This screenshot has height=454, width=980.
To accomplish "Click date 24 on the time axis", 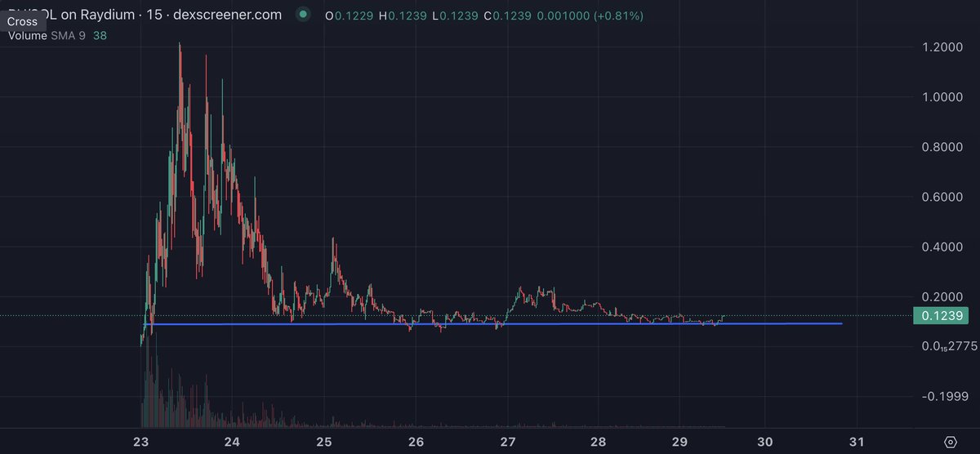I will point(232,442).
